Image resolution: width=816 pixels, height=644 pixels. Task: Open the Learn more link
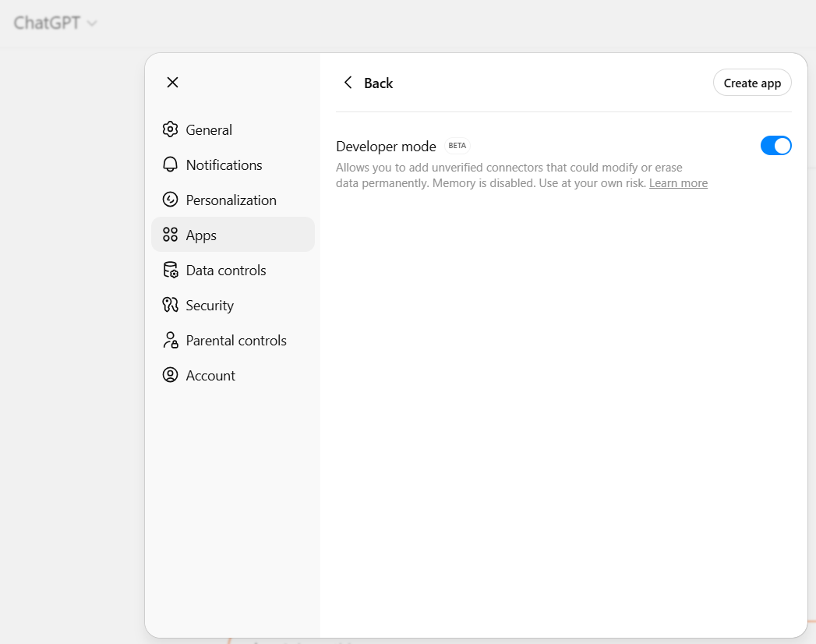pos(678,183)
